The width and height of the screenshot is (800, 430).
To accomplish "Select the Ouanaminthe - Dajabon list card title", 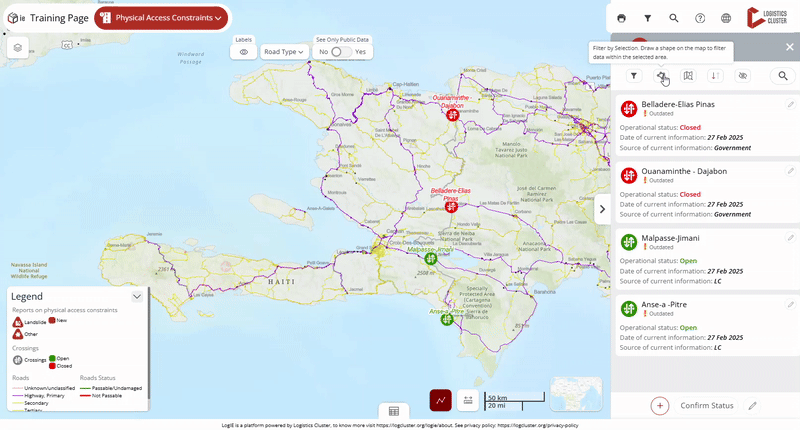I will pyautogui.click(x=684, y=171).
